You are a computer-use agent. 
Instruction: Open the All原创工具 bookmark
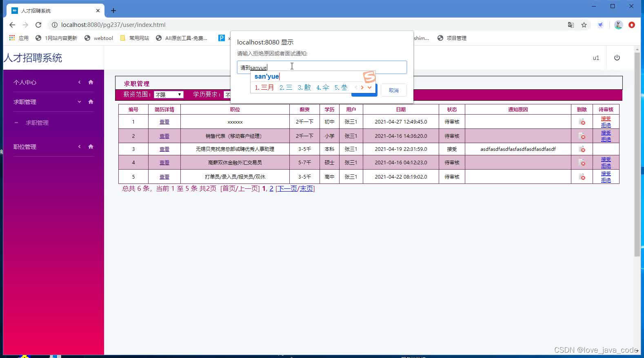pos(182,38)
